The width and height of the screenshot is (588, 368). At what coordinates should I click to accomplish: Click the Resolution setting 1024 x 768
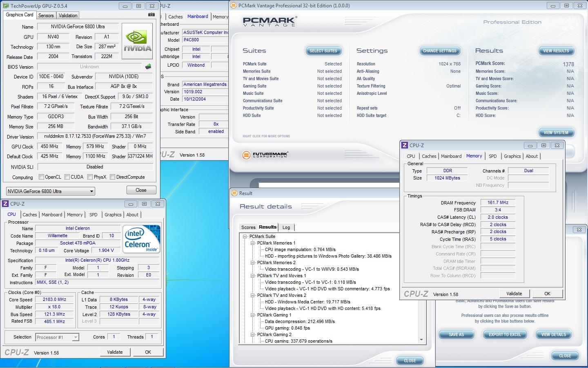pos(450,64)
